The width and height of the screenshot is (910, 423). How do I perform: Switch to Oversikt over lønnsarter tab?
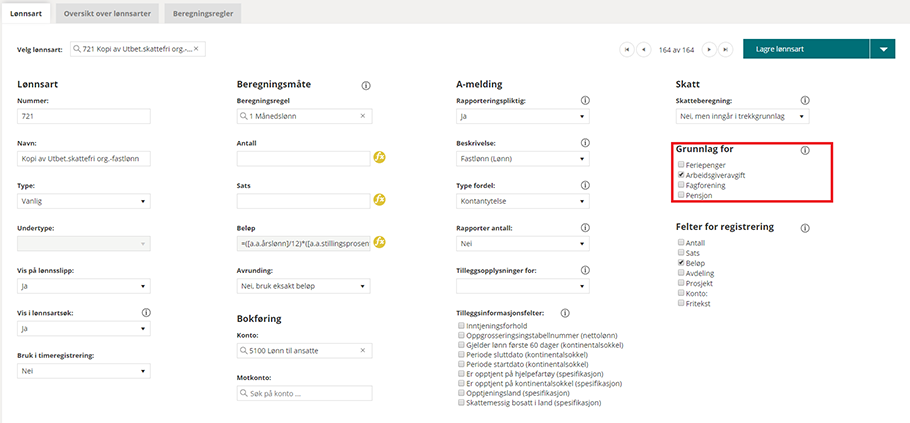108,14
